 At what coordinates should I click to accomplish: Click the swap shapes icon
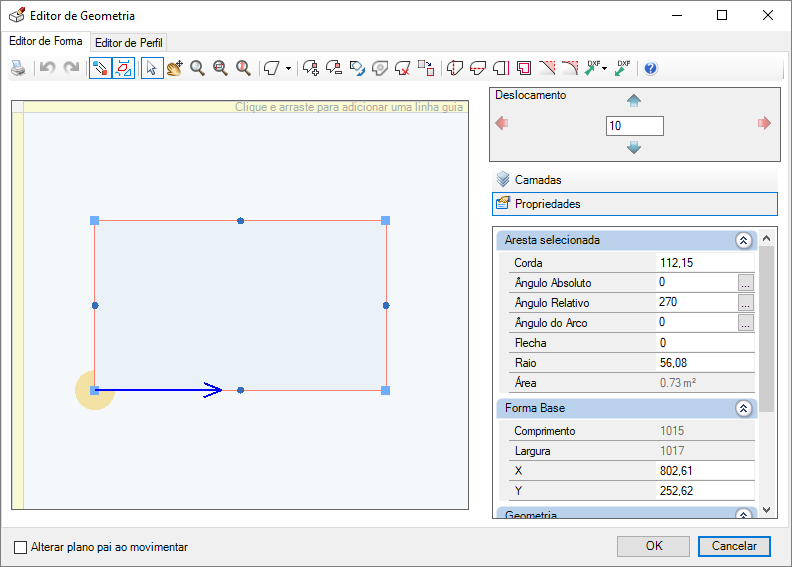(x=357, y=68)
